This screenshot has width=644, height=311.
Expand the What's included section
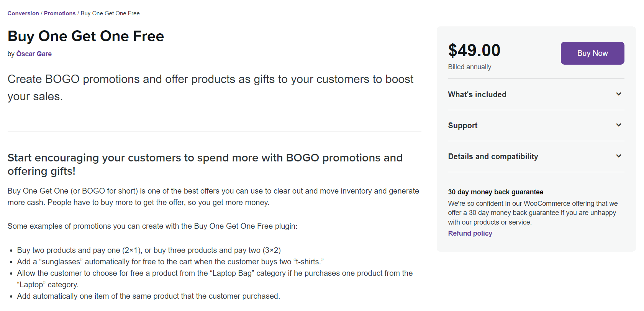[x=477, y=94]
